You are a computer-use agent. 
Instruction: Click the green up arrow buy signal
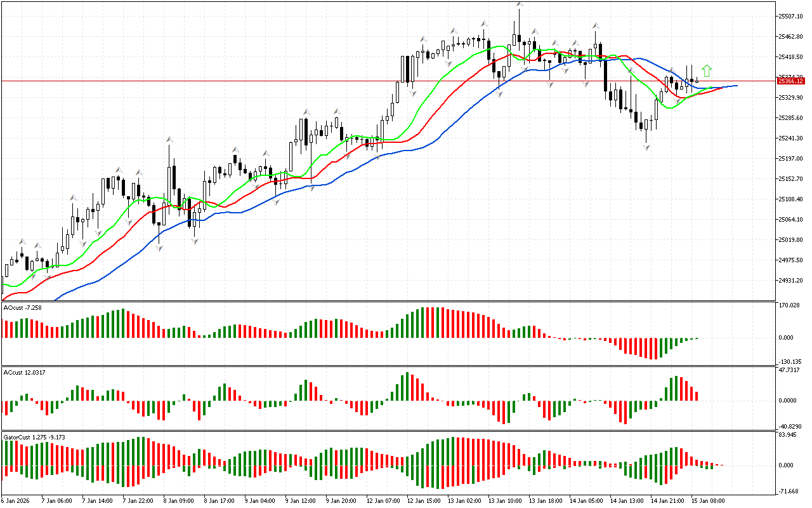(707, 70)
